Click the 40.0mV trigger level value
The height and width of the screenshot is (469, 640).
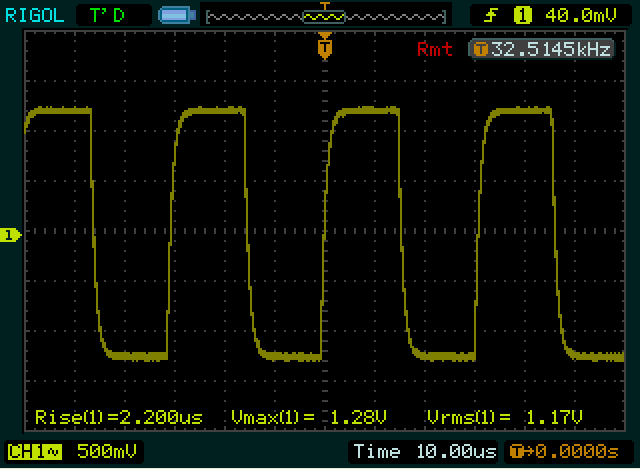[x=580, y=16]
